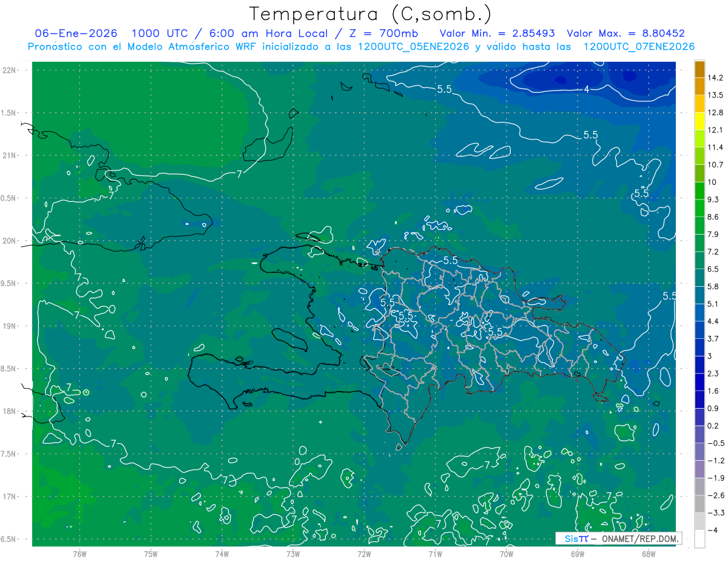728x562 pixels.
Task: Click the '0.2' colorbar value
Action: 713,426
